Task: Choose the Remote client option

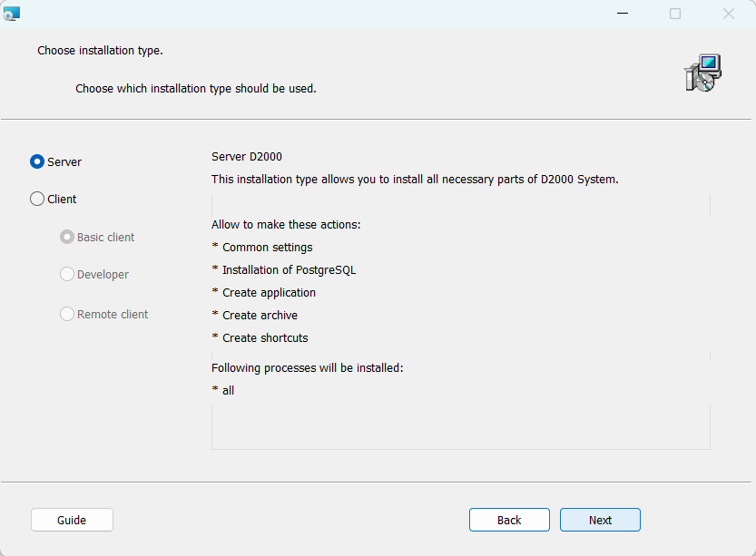Action: point(67,314)
